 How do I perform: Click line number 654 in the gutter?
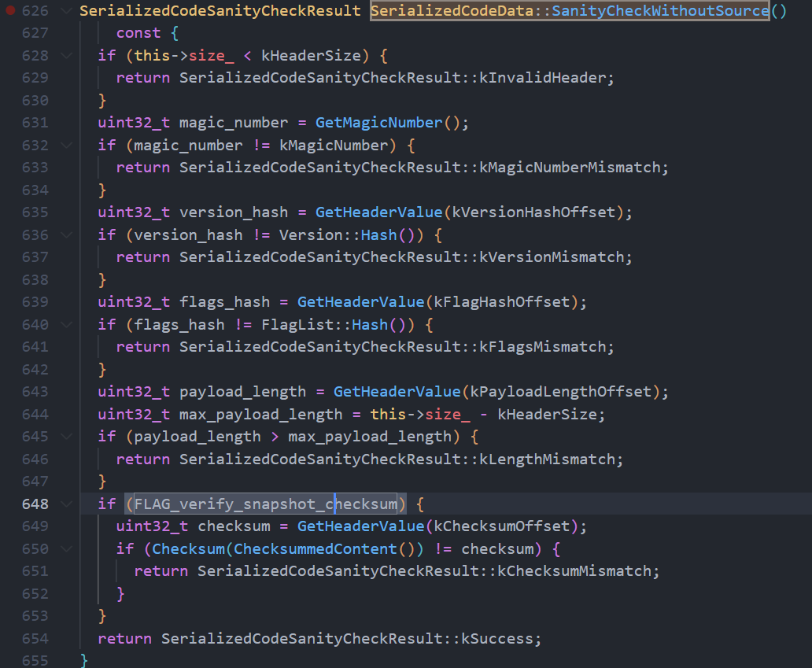tap(35, 638)
